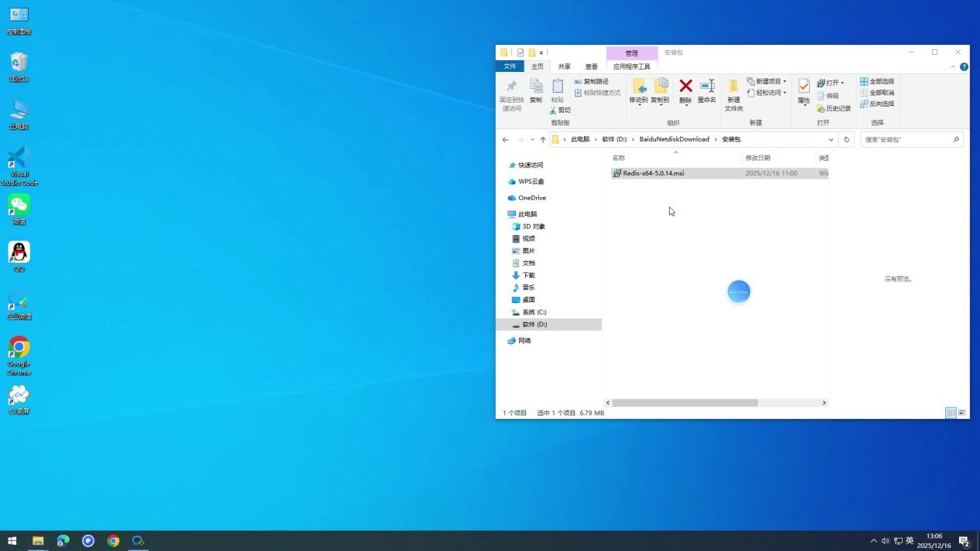The height and width of the screenshot is (551, 980).
Task: Switch to details view in the status bar
Action: tap(951, 413)
